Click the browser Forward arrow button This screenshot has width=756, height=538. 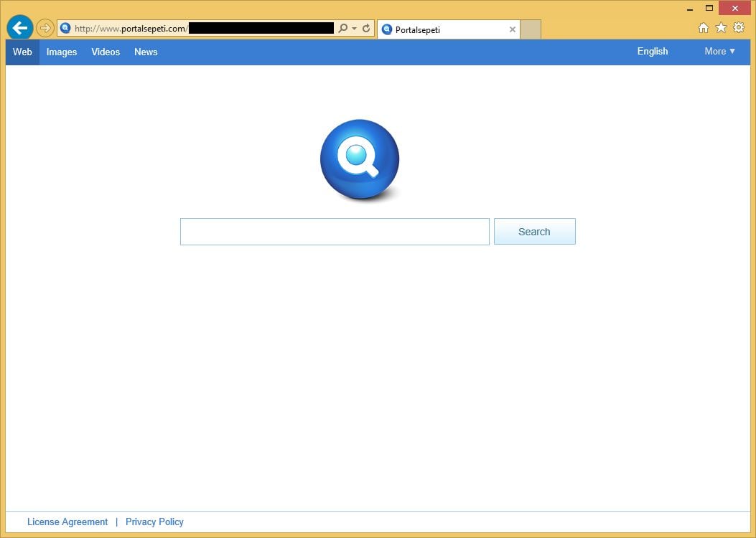coord(45,29)
